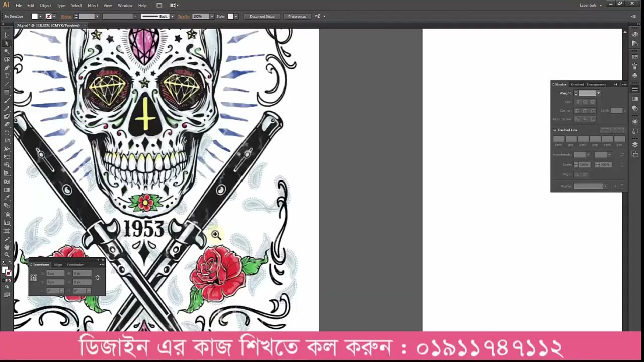Open the Symbols panel from dock
644x362 pixels.
[x=635, y=75]
